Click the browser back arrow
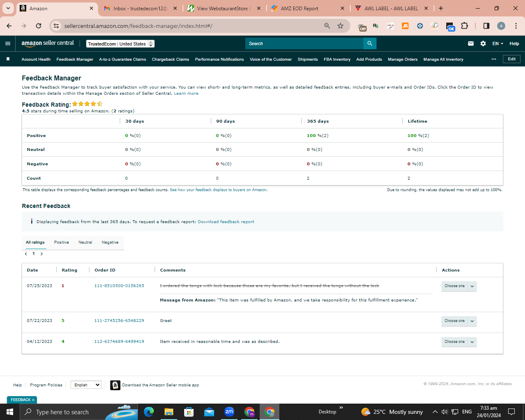 pos(9,26)
